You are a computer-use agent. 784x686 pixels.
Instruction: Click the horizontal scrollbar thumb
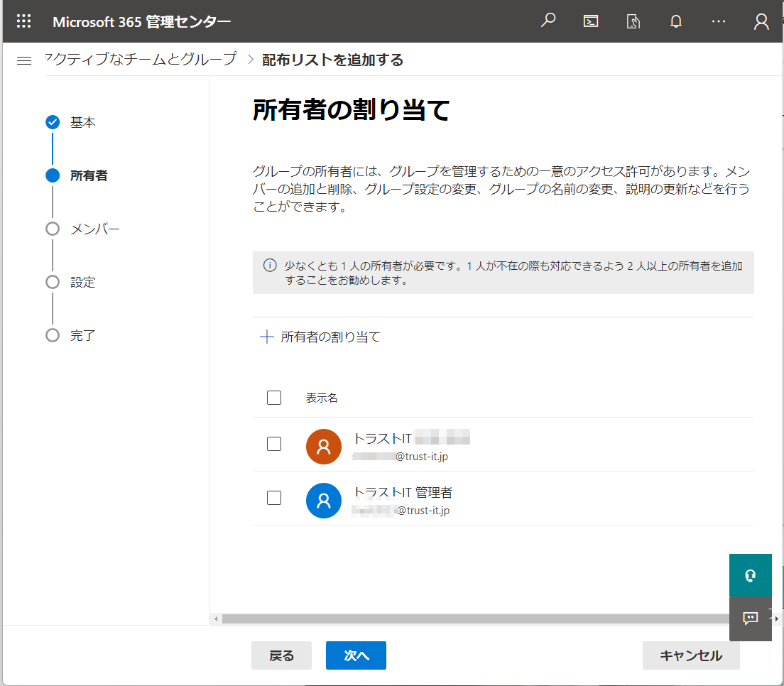(475, 619)
